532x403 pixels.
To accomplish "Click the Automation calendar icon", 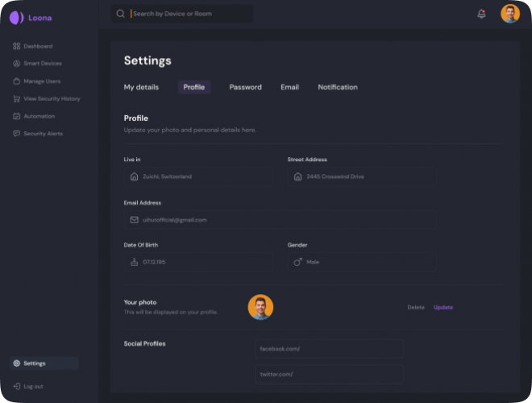I will tap(16, 116).
